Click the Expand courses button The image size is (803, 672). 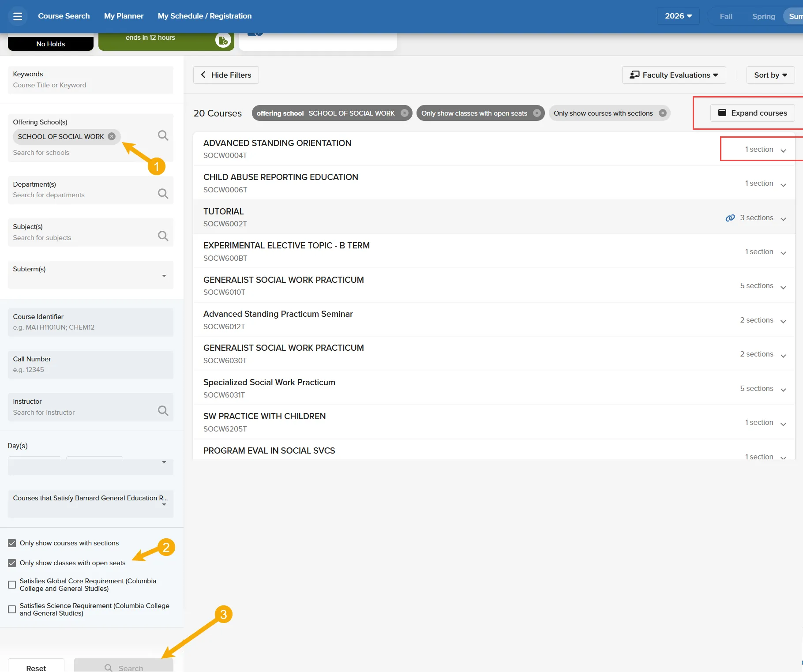pos(752,113)
